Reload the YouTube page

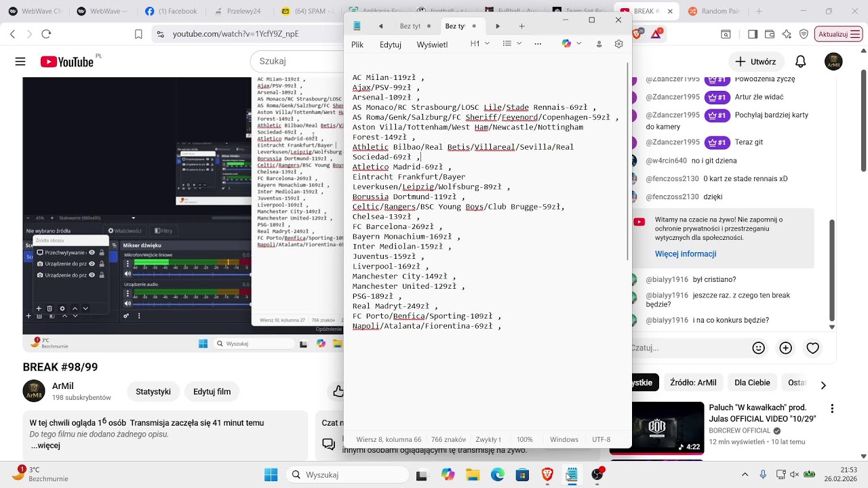[46, 34]
